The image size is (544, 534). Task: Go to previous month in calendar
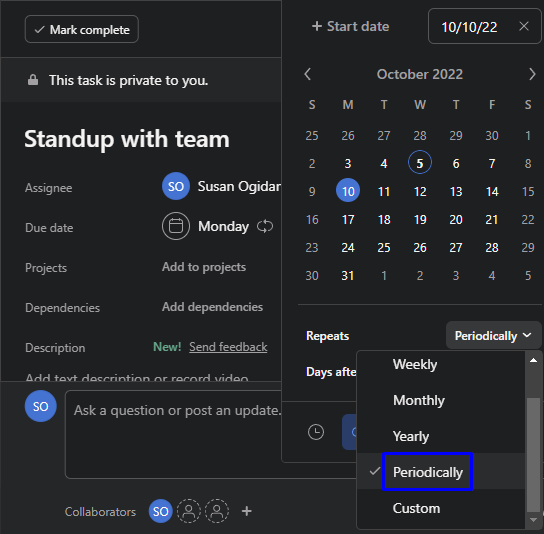307,74
